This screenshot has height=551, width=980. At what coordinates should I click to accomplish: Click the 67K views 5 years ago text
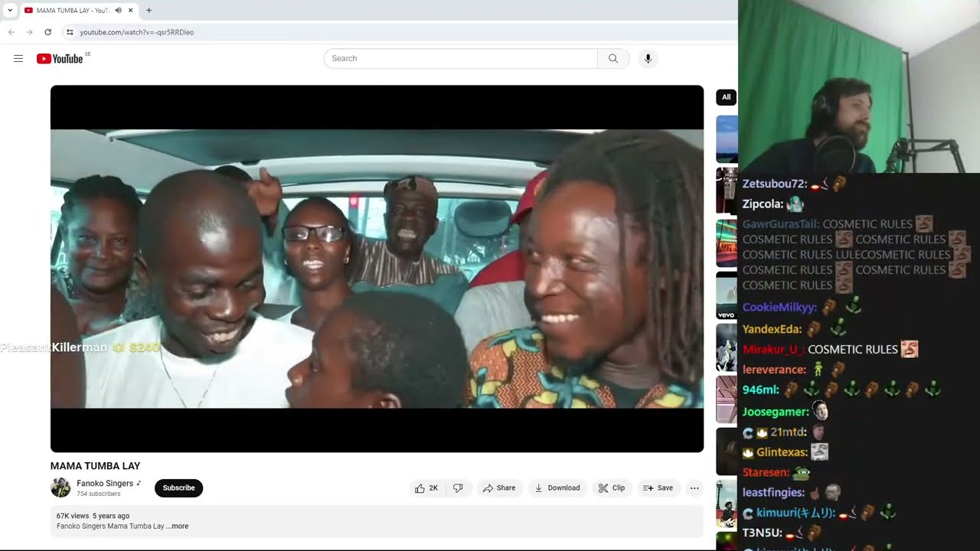(93, 516)
